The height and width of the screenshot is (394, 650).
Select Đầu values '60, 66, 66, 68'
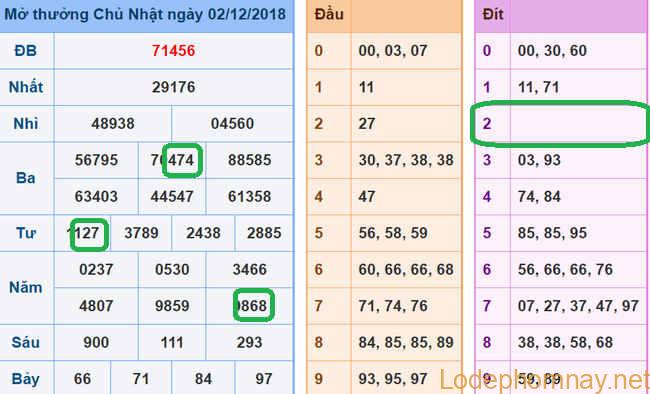pos(406,270)
